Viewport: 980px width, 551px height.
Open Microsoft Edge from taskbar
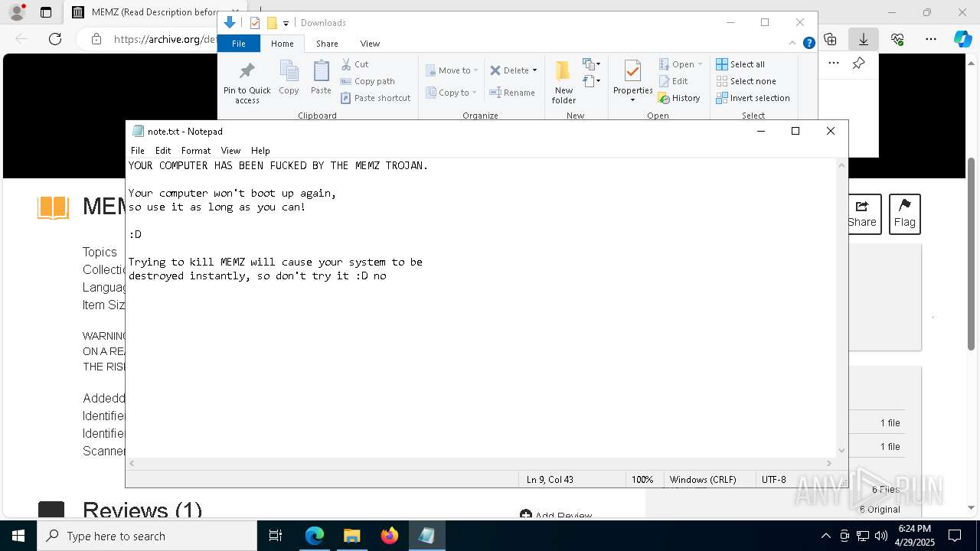click(315, 536)
